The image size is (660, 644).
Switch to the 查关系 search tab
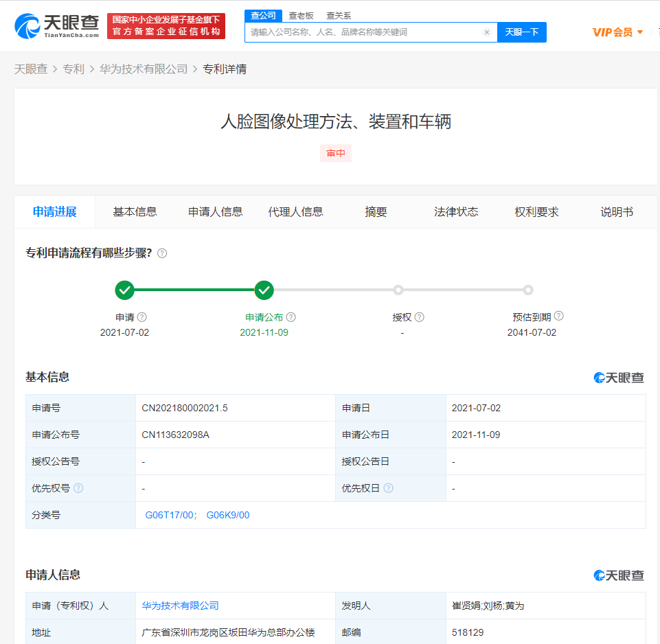coord(339,16)
